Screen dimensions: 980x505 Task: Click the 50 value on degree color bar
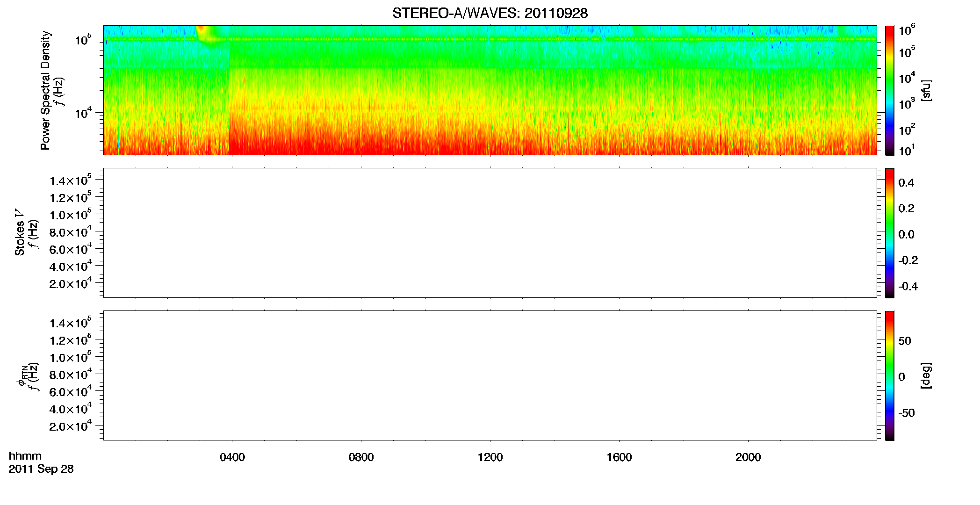(905, 341)
